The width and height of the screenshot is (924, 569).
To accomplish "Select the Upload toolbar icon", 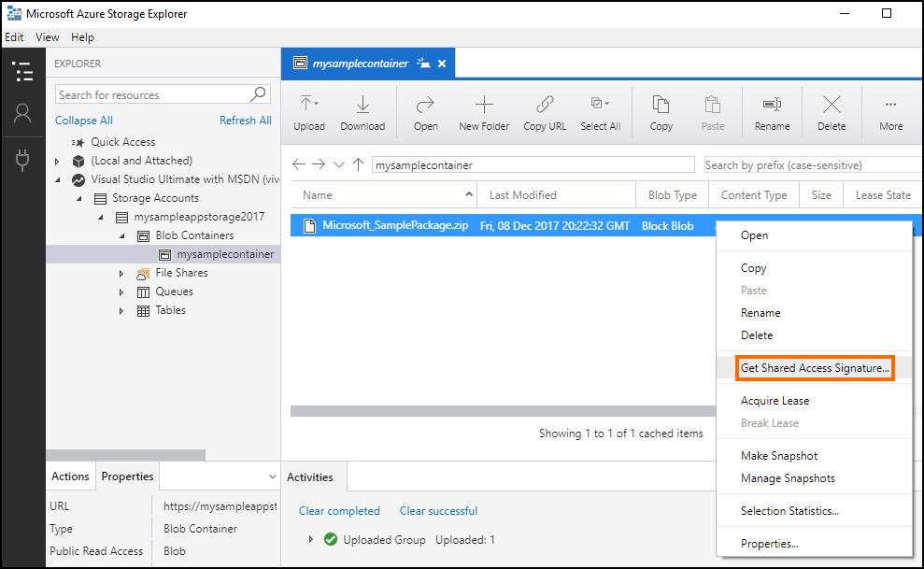I will click(x=308, y=110).
